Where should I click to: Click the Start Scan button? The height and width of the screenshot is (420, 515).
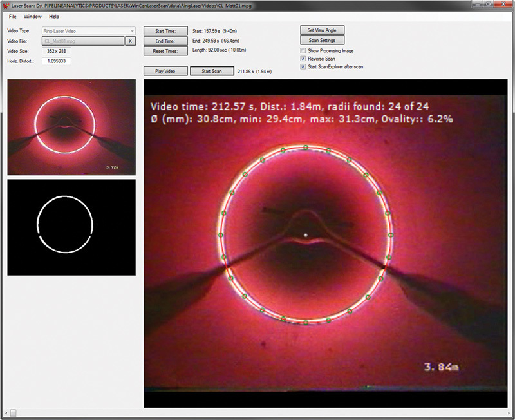212,71
